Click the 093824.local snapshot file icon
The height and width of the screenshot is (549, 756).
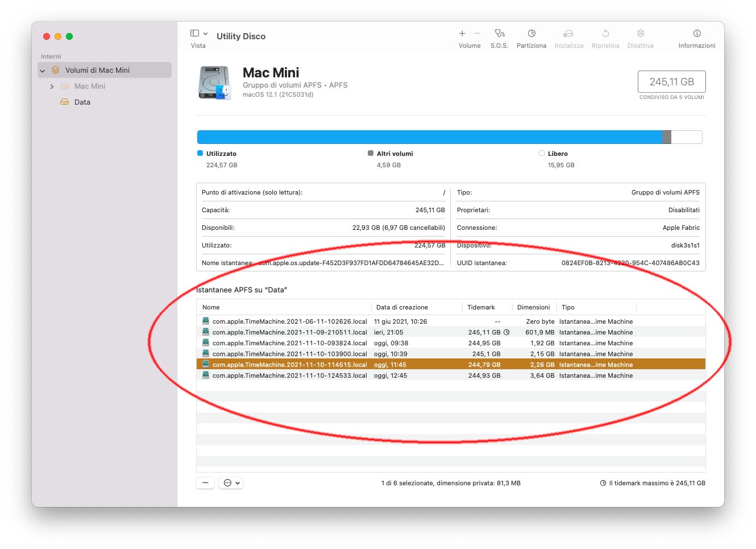pos(206,342)
